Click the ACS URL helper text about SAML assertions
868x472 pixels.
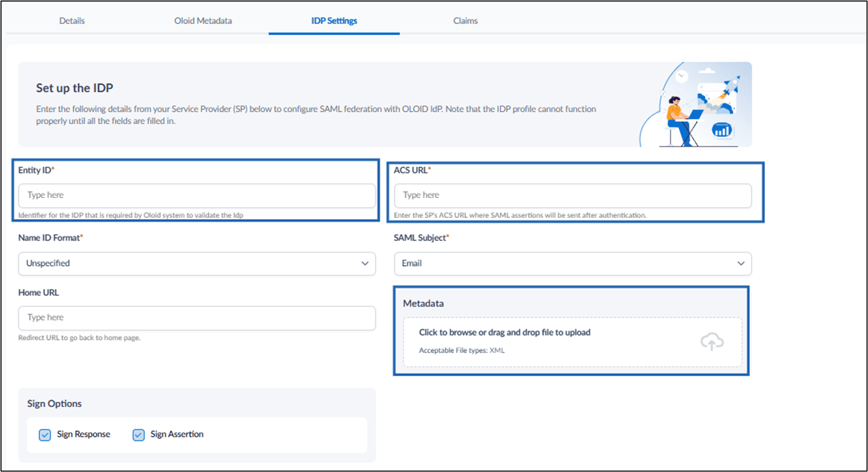520,215
